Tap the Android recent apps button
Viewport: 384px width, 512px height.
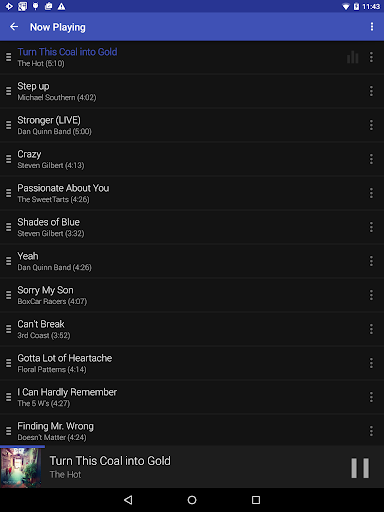click(256, 500)
